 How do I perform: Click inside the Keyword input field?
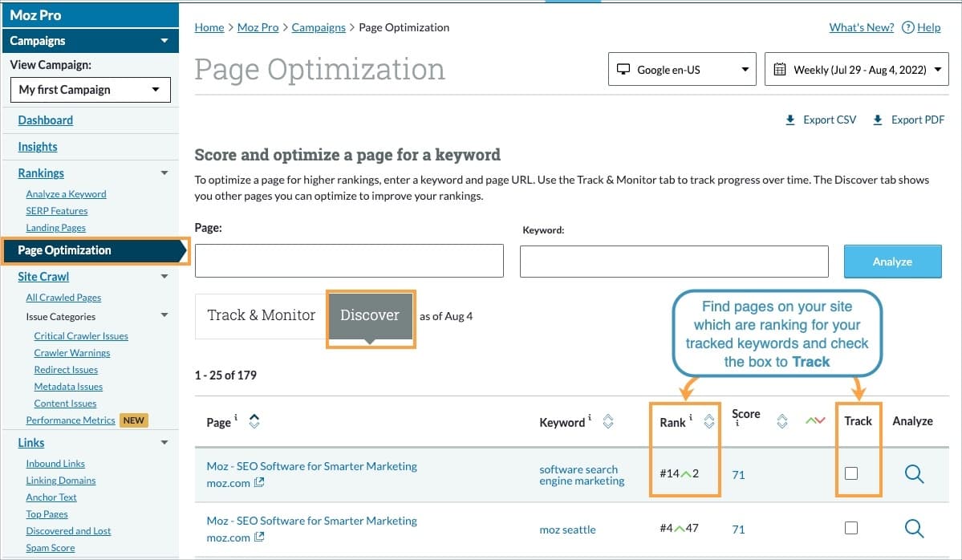pyautogui.click(x=674, y=261)
